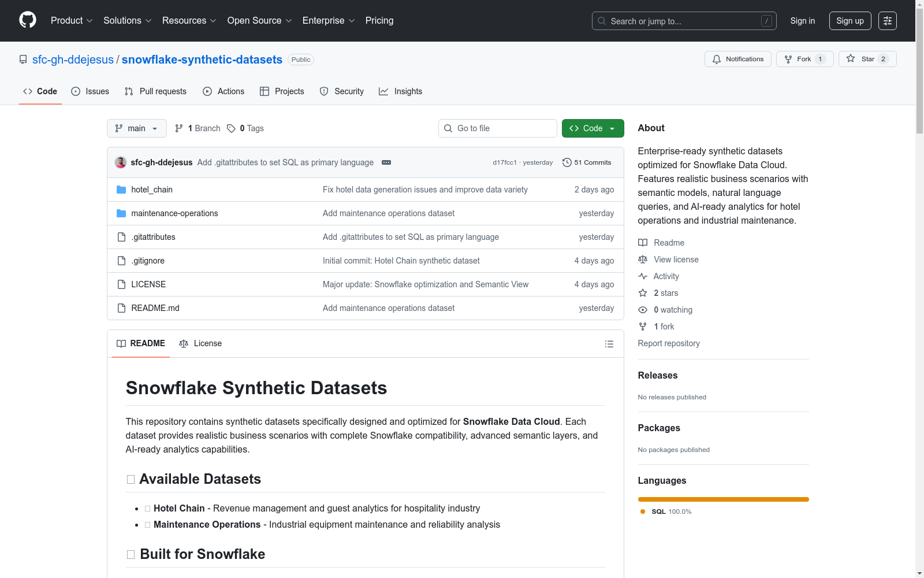Click the branch icon next to 1 Branch
The width and height of the screenshot is (924, 578).
point(179,128)
